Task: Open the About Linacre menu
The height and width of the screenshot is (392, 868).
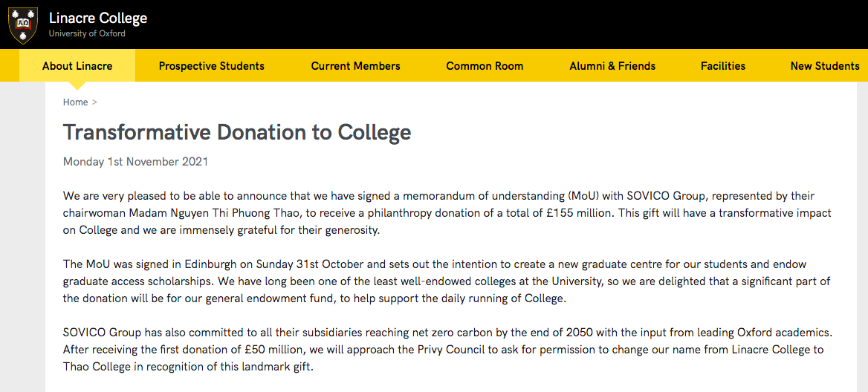Action: tap(77, 65)
